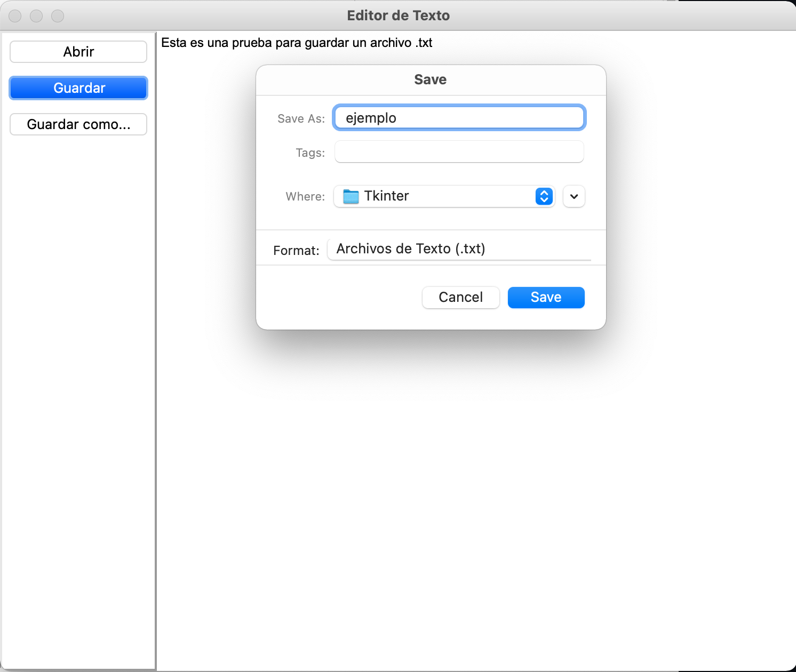Click the Tkinter folder icon in Where field
This screenshot has height=672, width=796.
(x=350, y=196)
